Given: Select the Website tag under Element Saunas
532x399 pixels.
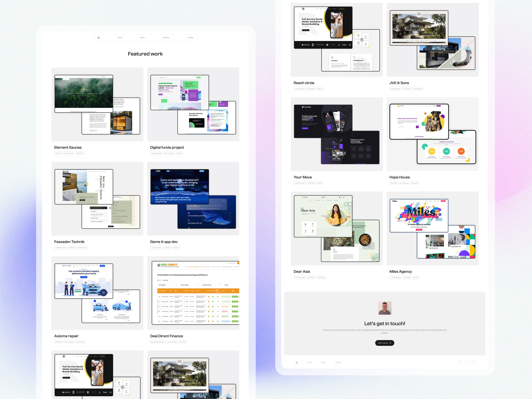Looking at the screenshot, I should pyautogui.click(x=58, y=153).
